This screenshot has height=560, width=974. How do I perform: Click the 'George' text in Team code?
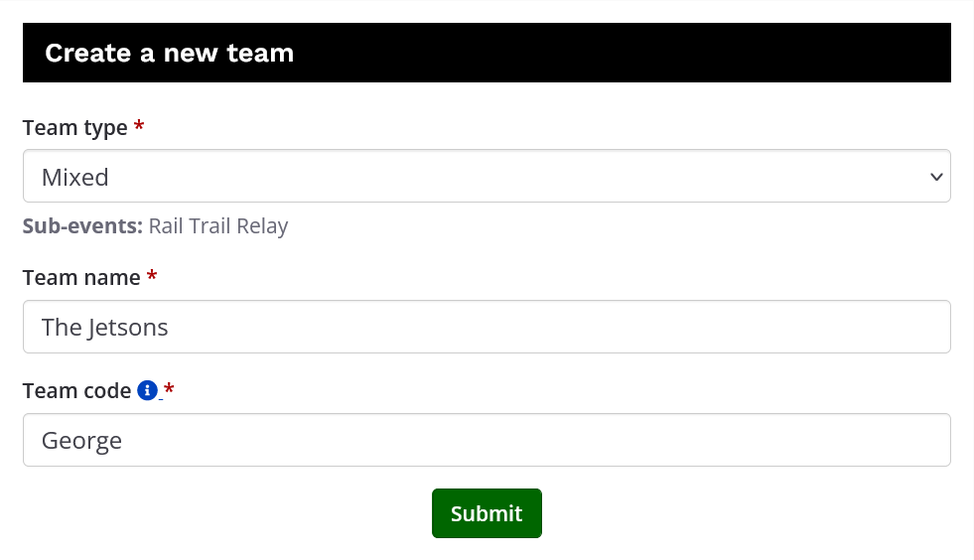[81, 440]
